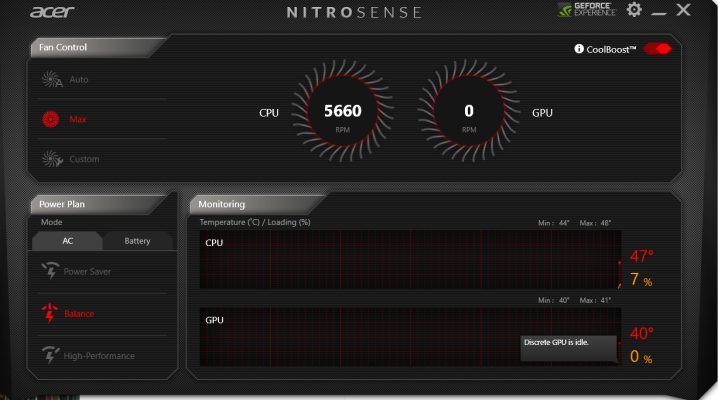Click the GPU load value 0 %
Screen dimensions: 718x400
(x=641, y=357)
